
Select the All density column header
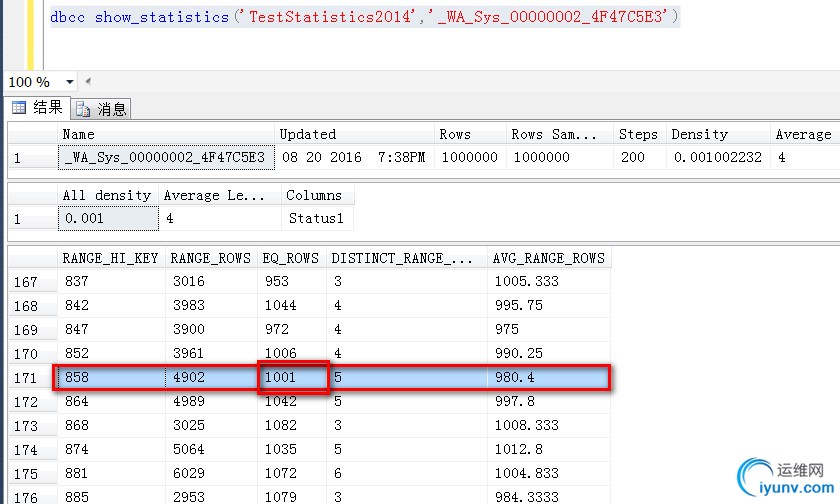108,195
